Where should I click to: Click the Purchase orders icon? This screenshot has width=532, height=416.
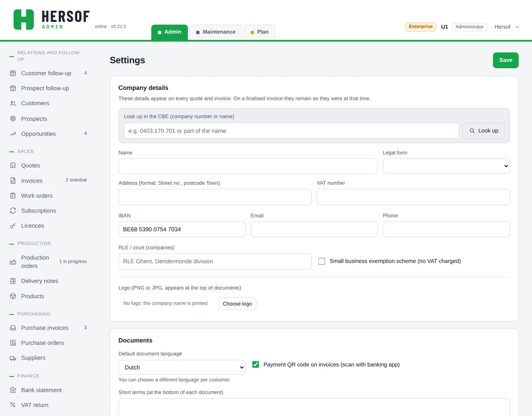click(x=13, y=343)
